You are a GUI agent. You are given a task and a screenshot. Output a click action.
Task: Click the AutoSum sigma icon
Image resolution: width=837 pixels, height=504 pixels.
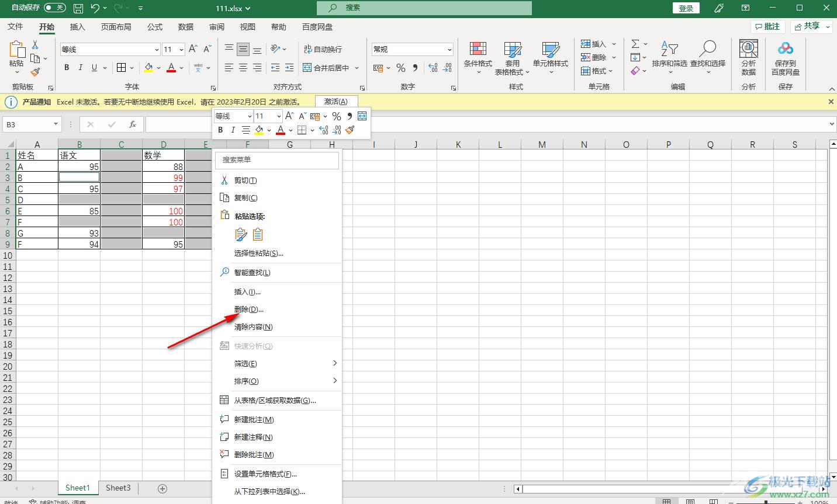click(x=635, y=44)
